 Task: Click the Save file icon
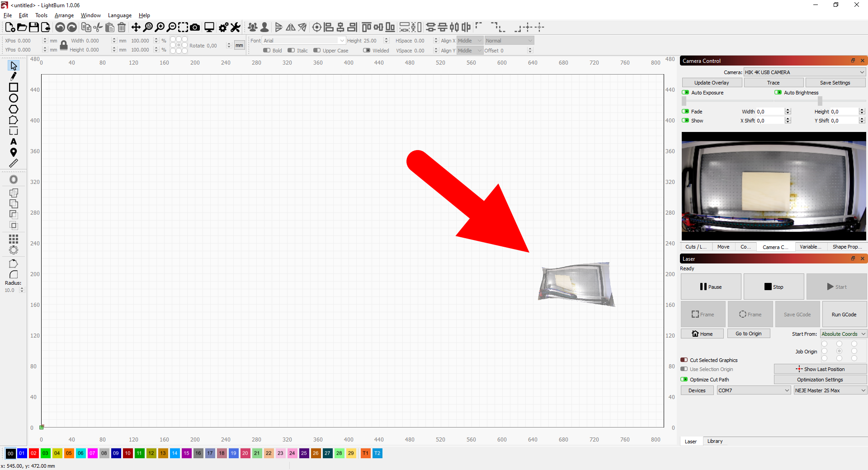click(x=34, y=28)
